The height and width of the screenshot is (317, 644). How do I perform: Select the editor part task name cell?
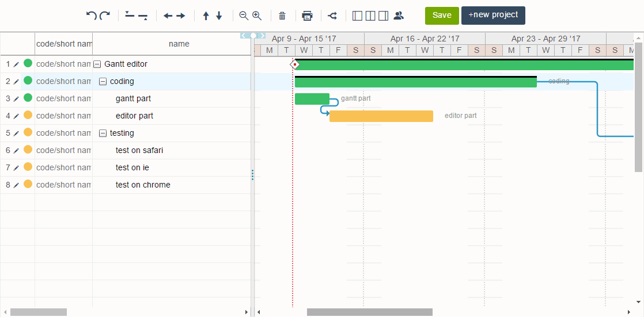point(172,116)
